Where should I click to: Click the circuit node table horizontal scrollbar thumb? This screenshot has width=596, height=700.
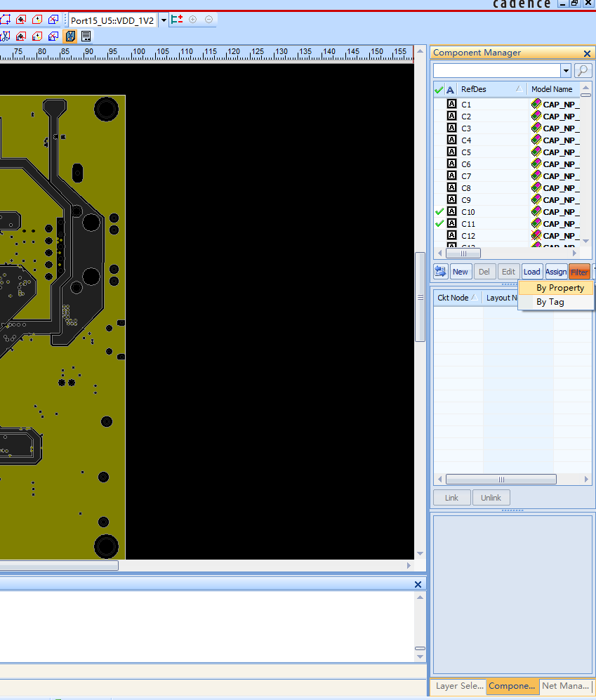coord(501,480)
